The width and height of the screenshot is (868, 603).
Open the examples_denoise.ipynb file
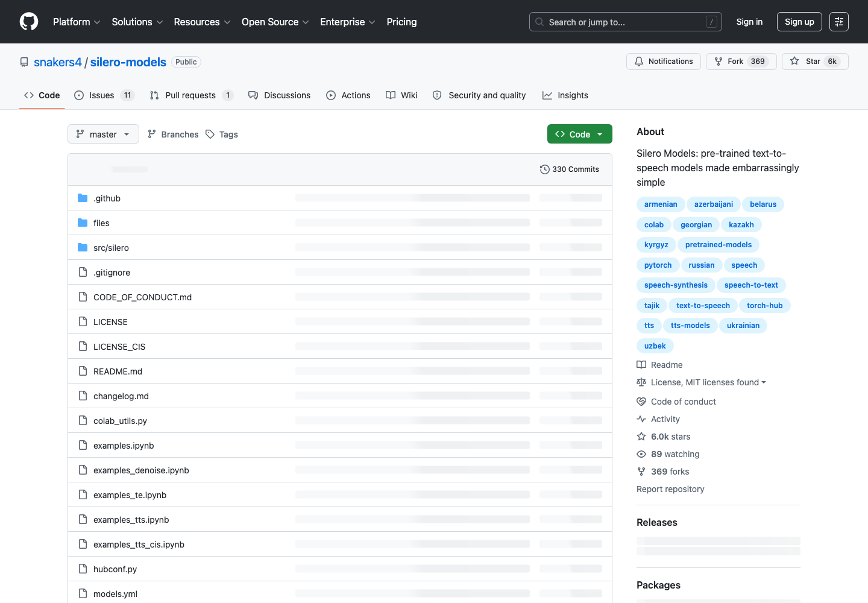click(142, 470)
